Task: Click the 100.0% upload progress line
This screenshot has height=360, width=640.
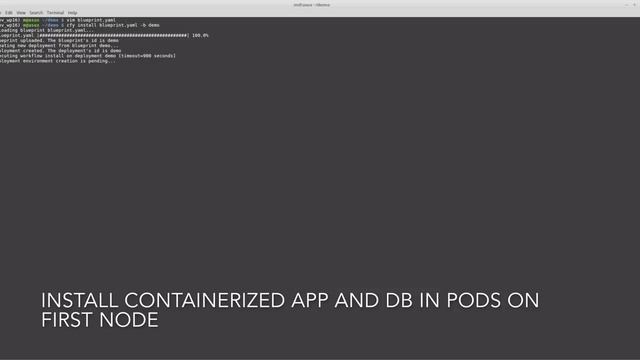Action: point(104,36)
